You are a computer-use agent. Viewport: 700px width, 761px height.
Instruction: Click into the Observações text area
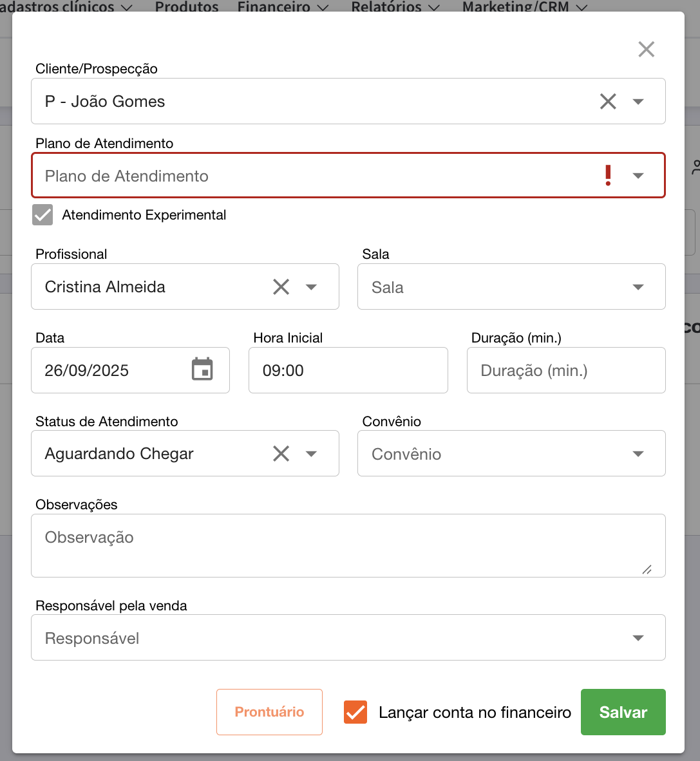(x=348, y=545)
